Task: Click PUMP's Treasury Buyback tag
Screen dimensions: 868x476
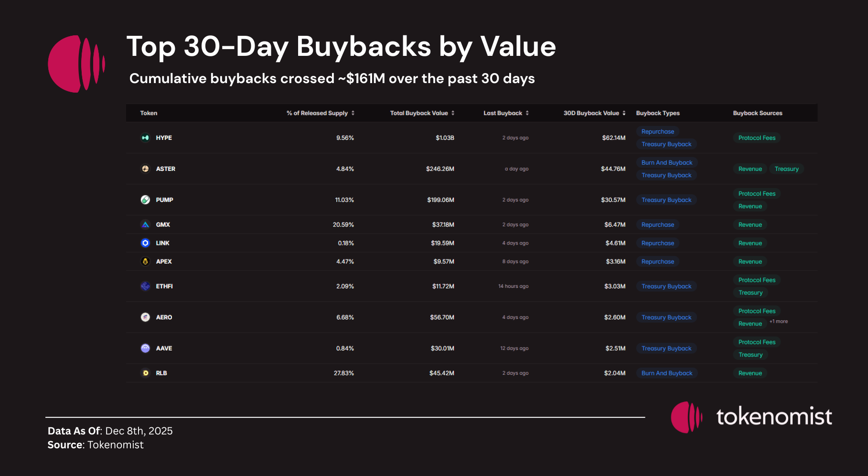Action: pyautogui.click(x=666, y=200)
